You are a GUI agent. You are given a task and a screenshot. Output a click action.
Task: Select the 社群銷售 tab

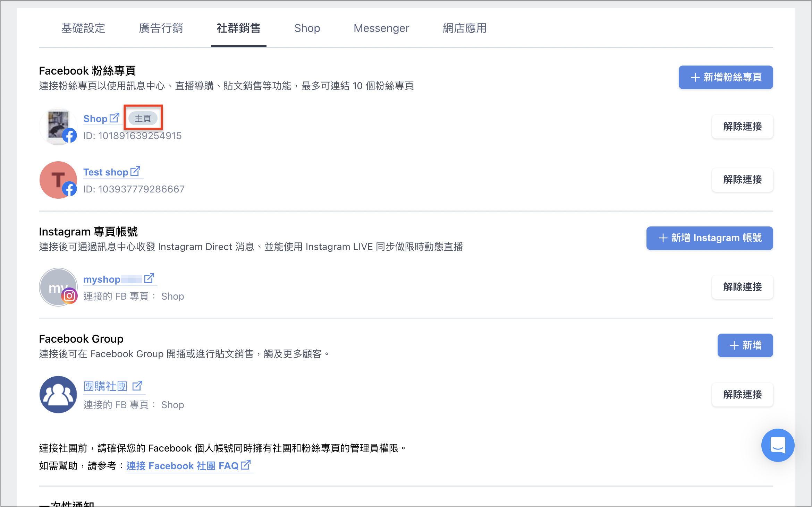[x=239, y=28]
